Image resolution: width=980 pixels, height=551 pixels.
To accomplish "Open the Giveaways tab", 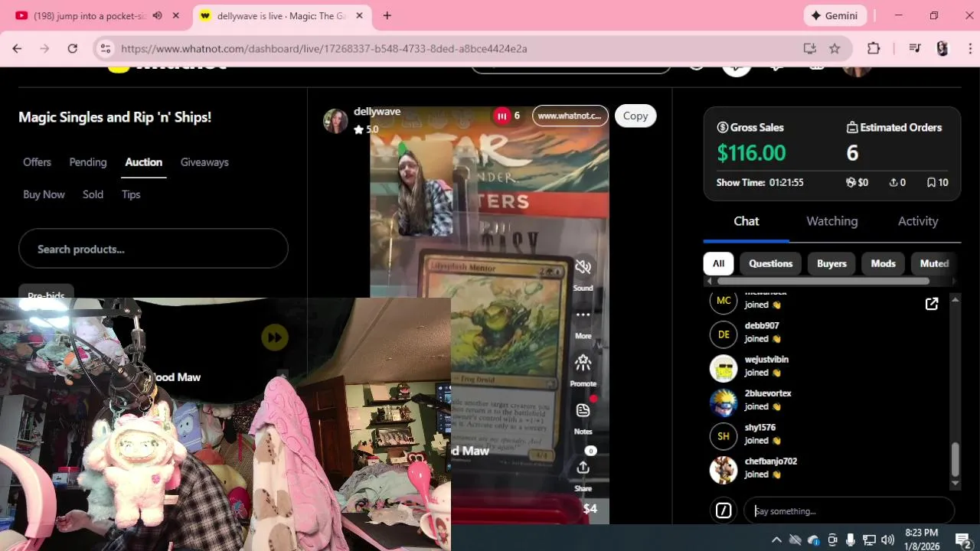I will [204, 162].
